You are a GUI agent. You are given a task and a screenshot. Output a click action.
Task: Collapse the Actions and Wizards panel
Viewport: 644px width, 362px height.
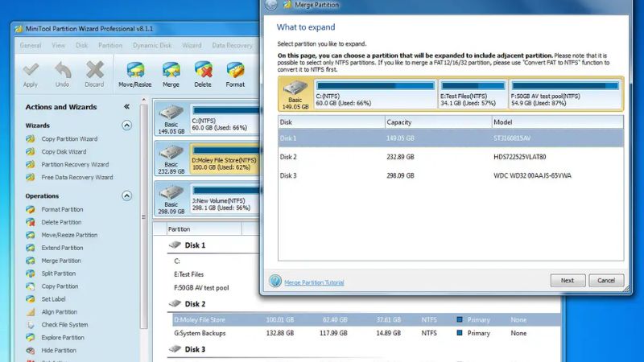(x=126, y=107)
